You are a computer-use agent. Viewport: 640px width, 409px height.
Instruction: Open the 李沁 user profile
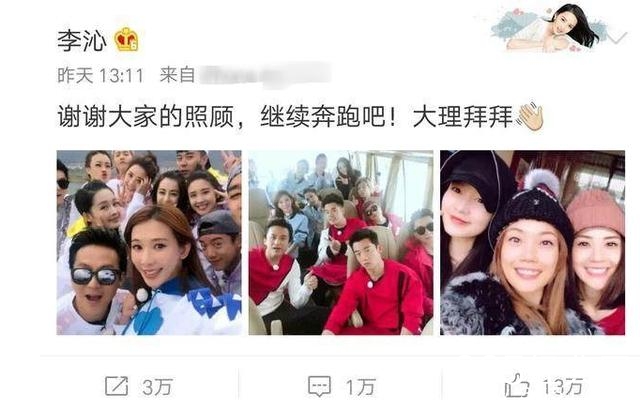click(x=82, y=40)
